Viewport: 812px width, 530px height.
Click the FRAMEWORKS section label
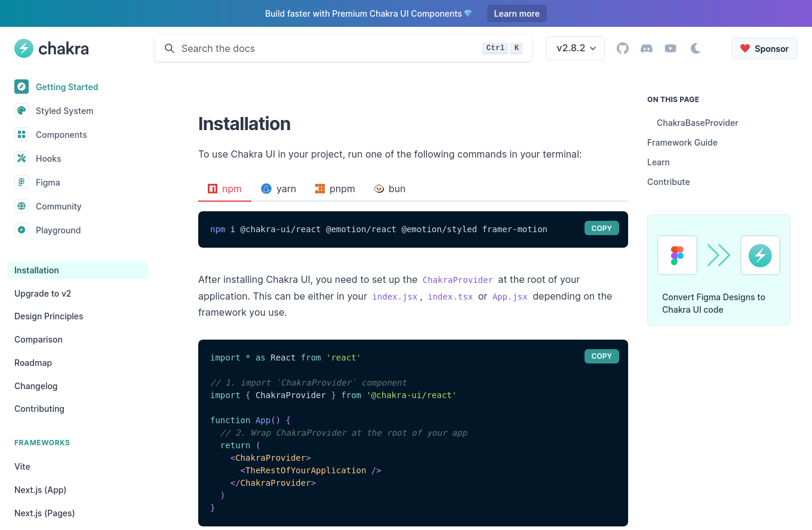coord(42,443)
